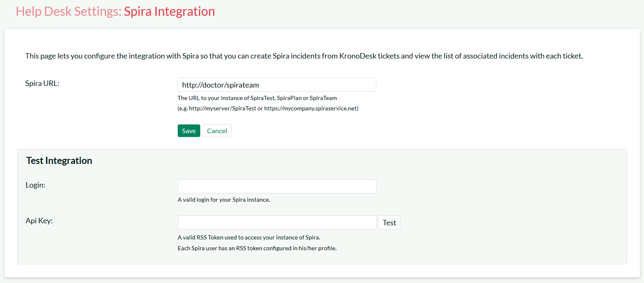Click the 'The URL to your instance' help text
The height and width of the screenshot is (283, 644).
[257, 98]
